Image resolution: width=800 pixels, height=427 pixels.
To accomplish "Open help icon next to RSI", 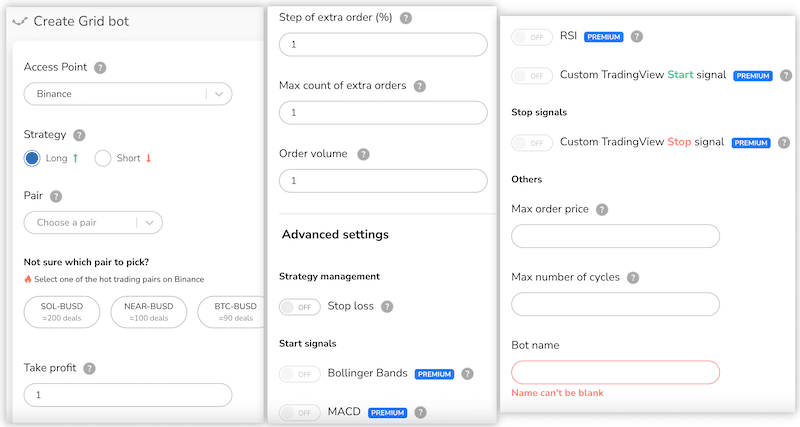I will [636, 37].
